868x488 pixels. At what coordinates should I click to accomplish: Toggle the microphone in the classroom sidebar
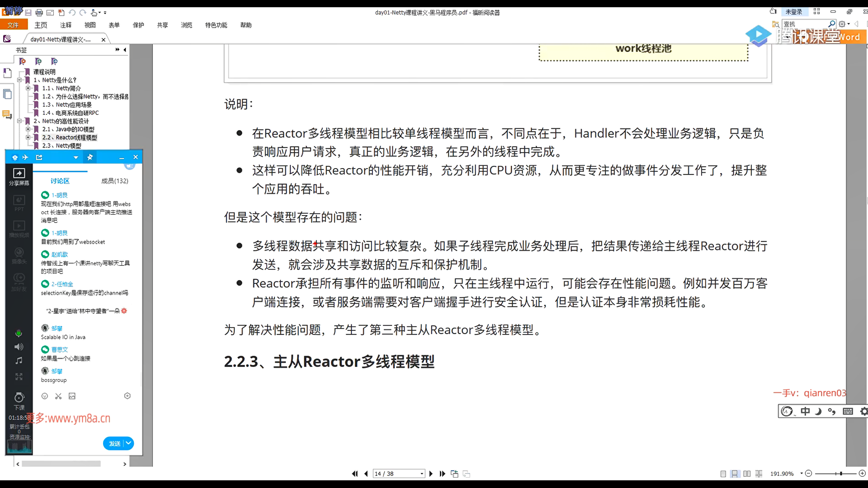click(x=19, y=333)
